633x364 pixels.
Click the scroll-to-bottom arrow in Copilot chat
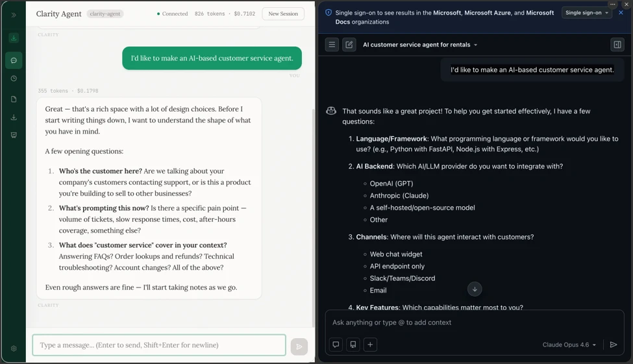pyautogui.click(x=475, y=289)
